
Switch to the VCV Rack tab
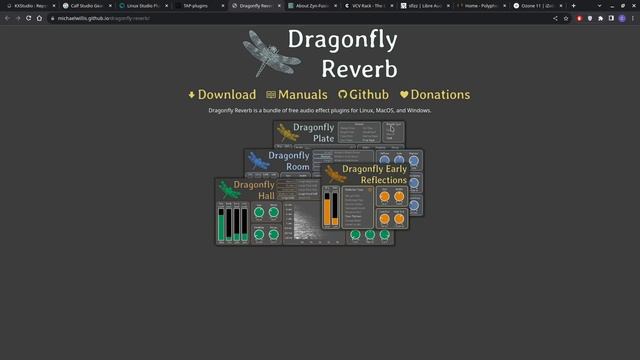[x=368, y=6]
